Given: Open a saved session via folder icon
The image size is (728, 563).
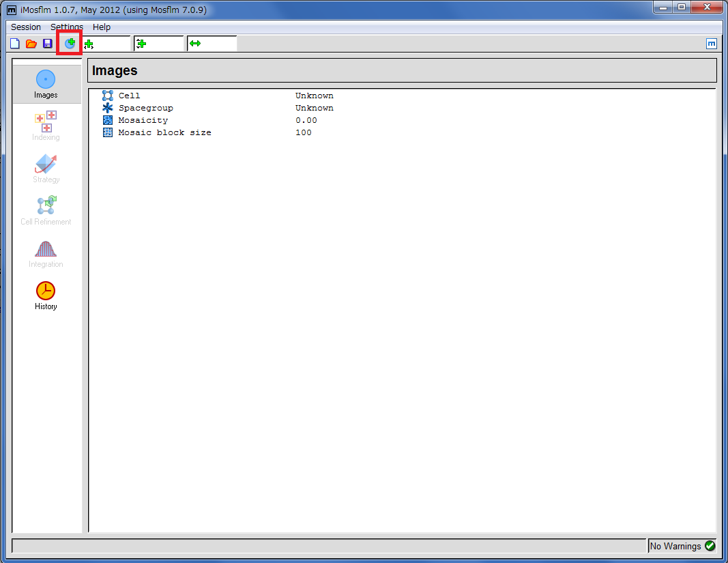Looking at the screenshot, I should 31,44.
